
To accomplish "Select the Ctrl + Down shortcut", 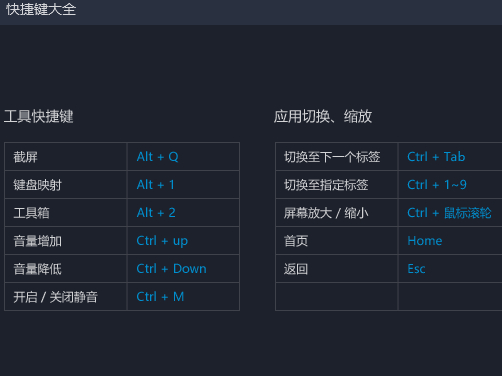I will pyautogui.click(x=171, y=269).
